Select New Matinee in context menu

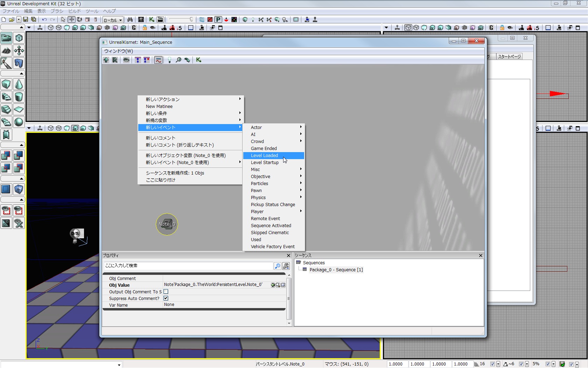click(159, 106)
